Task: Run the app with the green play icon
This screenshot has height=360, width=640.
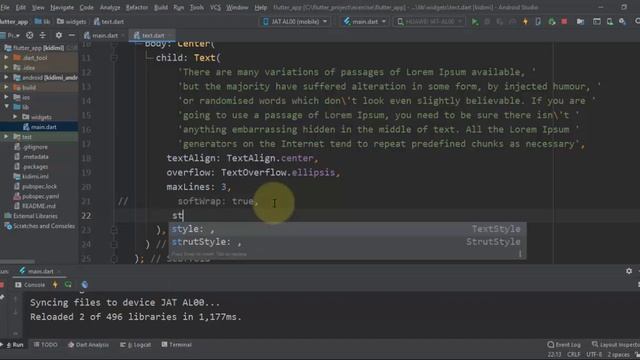Action: tap(474, 22)
